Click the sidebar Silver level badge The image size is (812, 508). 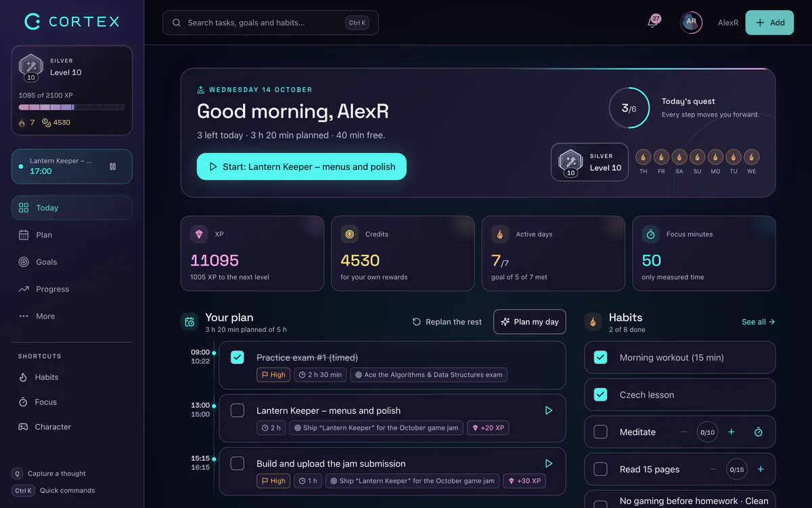pyautogui.click(x=31, y=67)
